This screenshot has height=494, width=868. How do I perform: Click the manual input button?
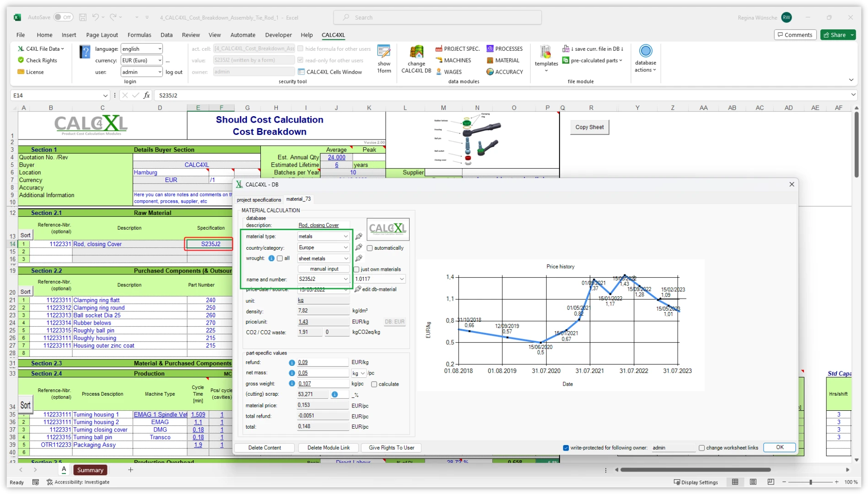[x=323, y=269]
